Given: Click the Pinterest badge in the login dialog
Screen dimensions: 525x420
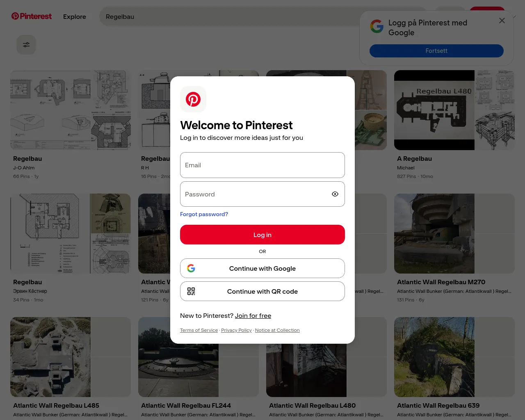Looking at the screenshot, I should pyautogui.click(x=193, y=99).
